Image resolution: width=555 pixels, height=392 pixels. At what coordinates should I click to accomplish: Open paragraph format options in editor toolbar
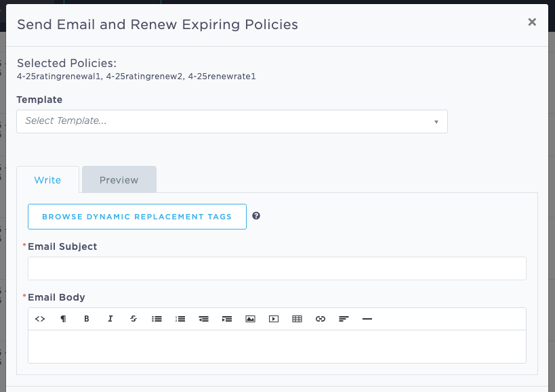point(63,319)
